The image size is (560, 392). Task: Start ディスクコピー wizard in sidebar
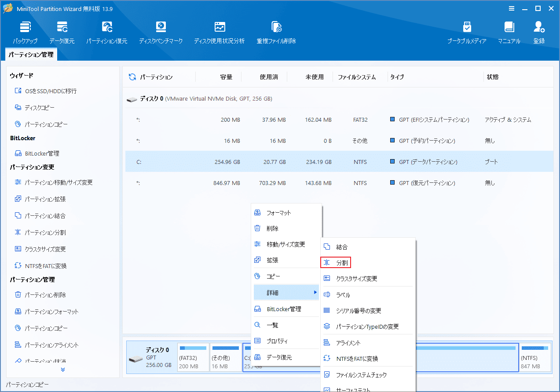coord(35,108)
